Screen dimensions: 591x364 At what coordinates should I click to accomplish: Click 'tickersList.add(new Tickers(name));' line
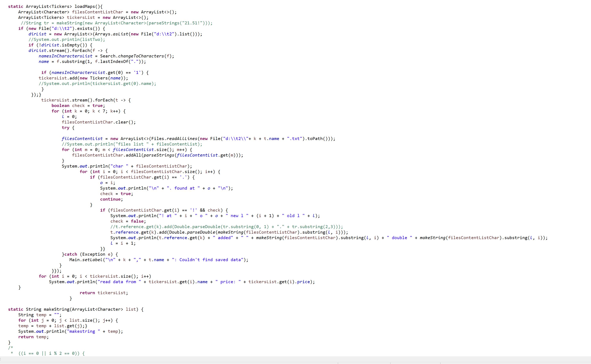point(83,78)
